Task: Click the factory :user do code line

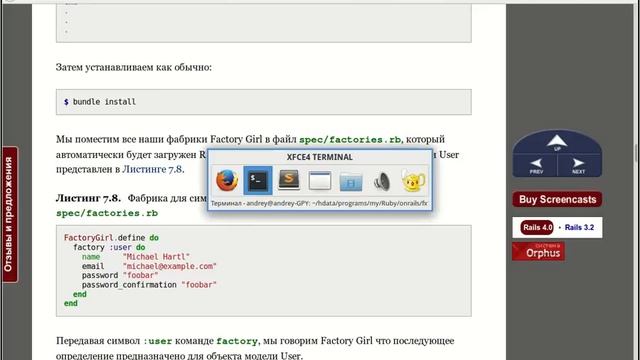Action: tap(109, 247)
